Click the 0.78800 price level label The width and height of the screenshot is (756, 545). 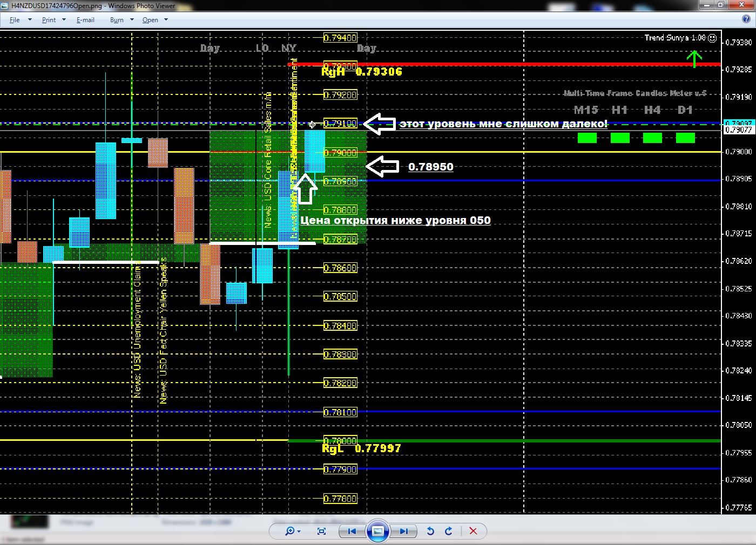point(340,210)
